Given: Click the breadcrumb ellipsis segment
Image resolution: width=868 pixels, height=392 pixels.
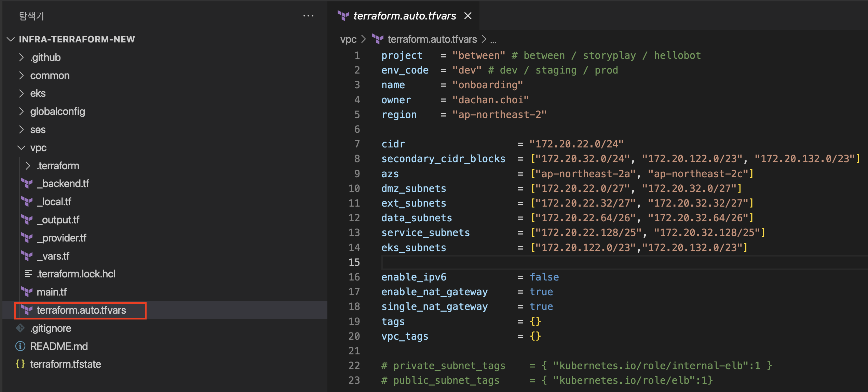Looking at the screenshot, I should [493, 40].
